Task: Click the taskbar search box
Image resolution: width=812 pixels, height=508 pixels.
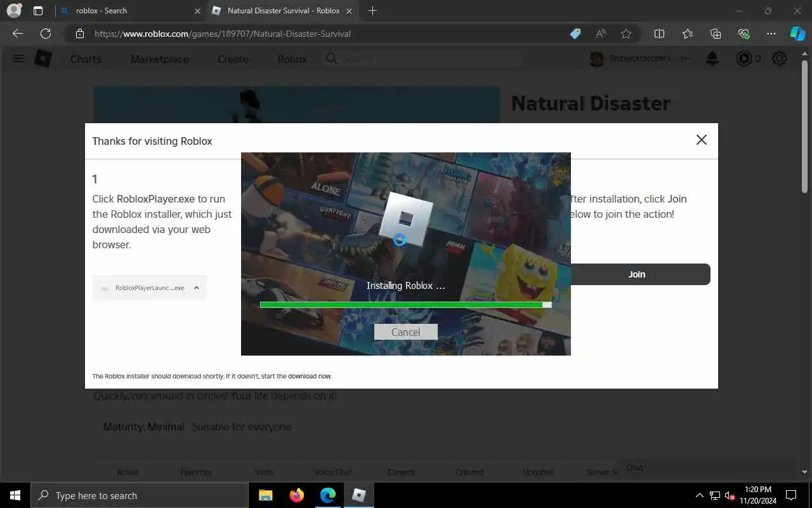Action: coord(140,495)
